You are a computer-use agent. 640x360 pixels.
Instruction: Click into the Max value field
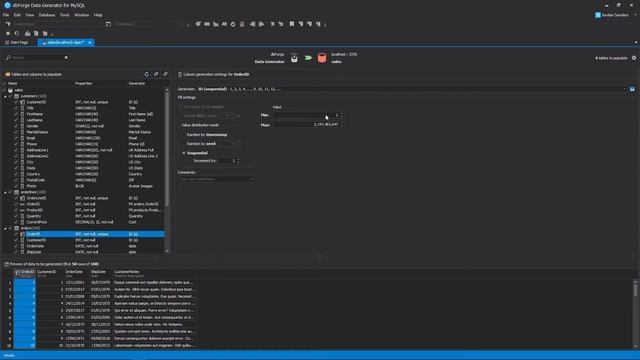[306, 124]
